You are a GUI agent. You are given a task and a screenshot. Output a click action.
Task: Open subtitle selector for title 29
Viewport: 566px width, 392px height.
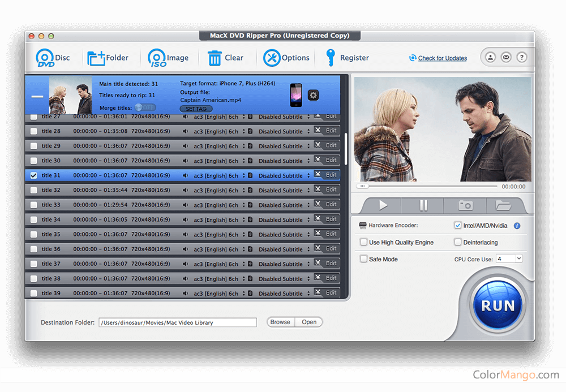pos(284,146)
